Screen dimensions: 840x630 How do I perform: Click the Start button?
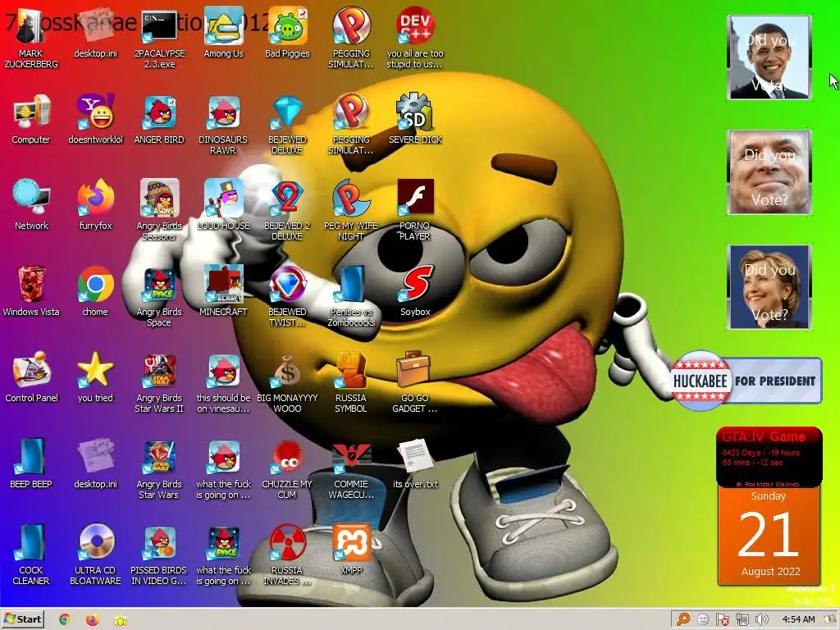coord(22,619)
